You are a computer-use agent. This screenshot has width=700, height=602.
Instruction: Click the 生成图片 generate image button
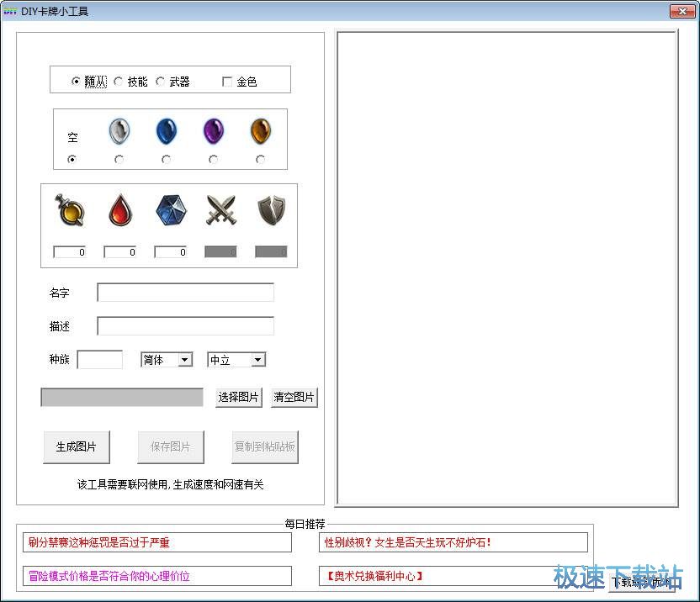pyautogui.click(x=77, y=447)
